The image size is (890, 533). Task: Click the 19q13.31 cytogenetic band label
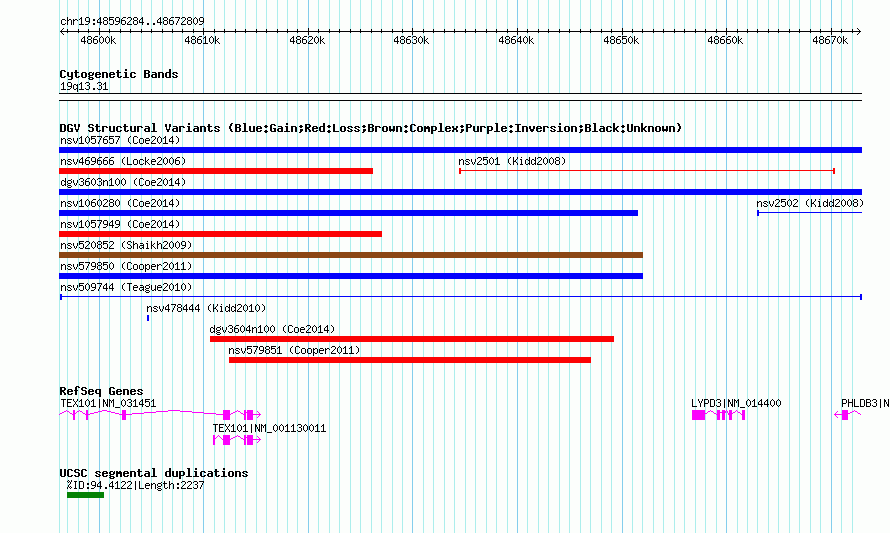[x=84, y=86]
